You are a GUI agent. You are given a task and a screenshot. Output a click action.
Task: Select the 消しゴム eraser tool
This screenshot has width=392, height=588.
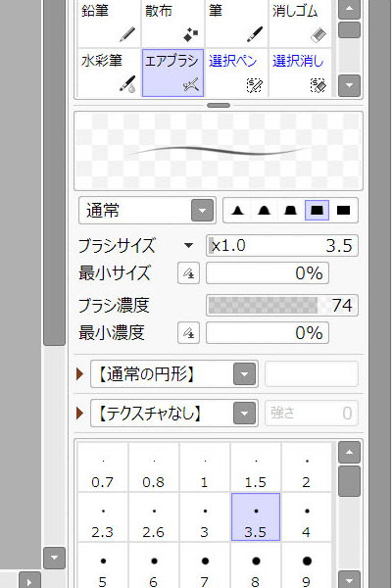pos(300,23)
